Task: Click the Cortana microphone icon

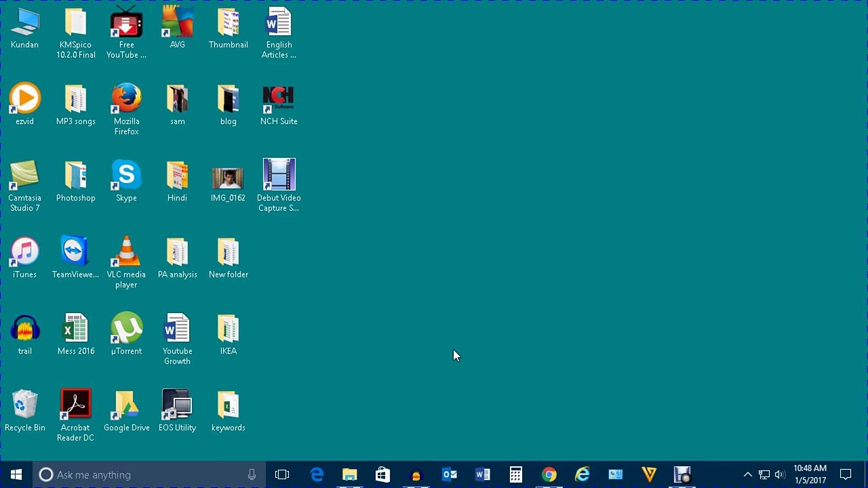Action: [x=252, y=474]
